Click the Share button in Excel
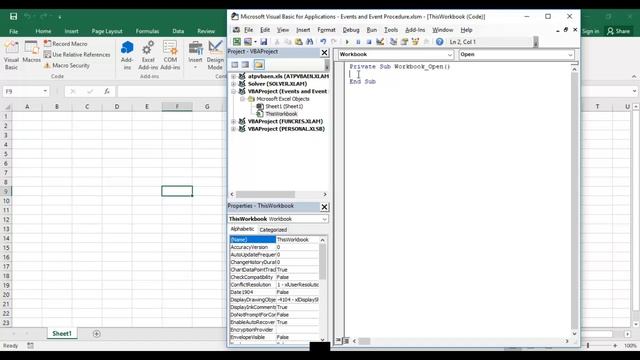The height and width of the screenshot is (360, 640). (618, 31)
